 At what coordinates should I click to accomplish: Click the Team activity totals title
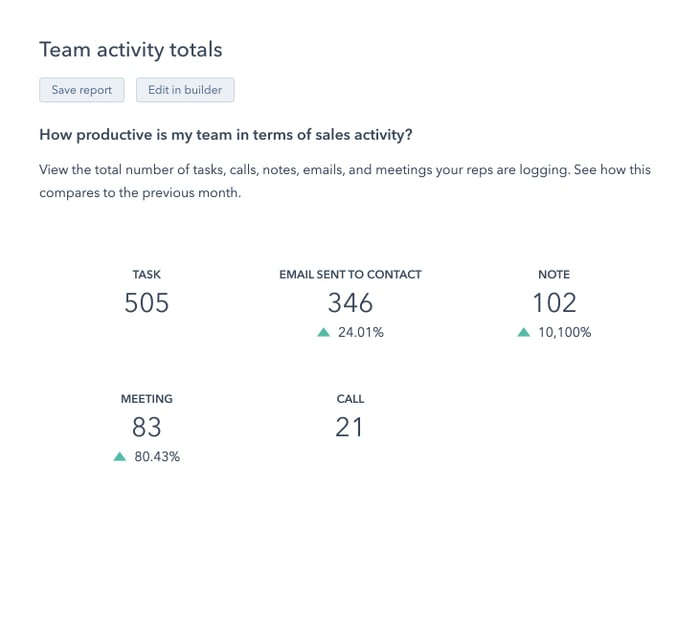pos(131,49)
